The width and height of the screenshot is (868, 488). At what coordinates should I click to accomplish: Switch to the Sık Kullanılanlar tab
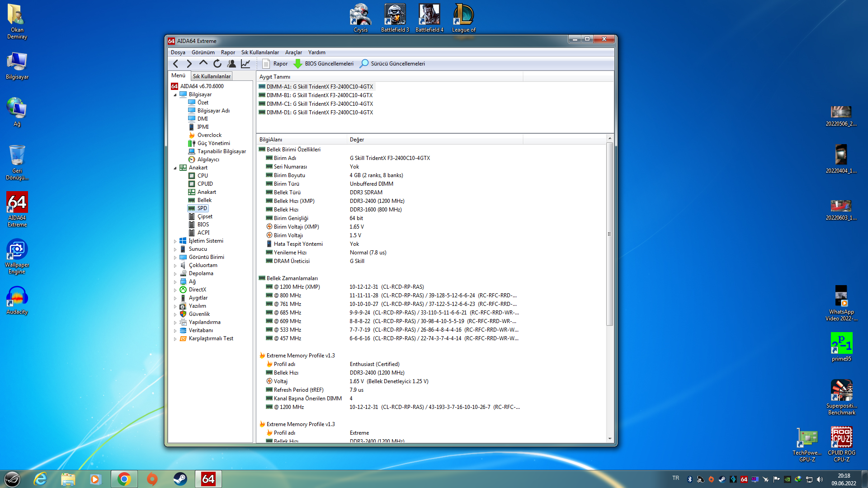point(212,76)
